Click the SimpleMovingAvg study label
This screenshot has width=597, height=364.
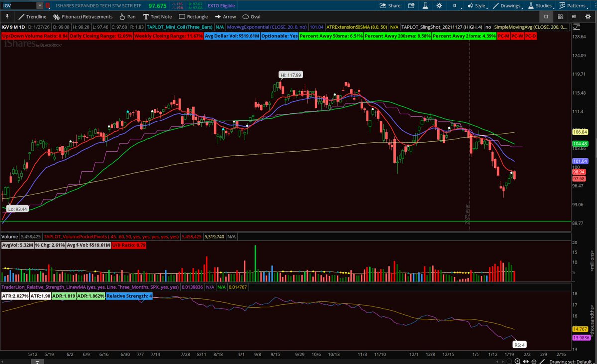pyautogui.click(x=531, y=27)
